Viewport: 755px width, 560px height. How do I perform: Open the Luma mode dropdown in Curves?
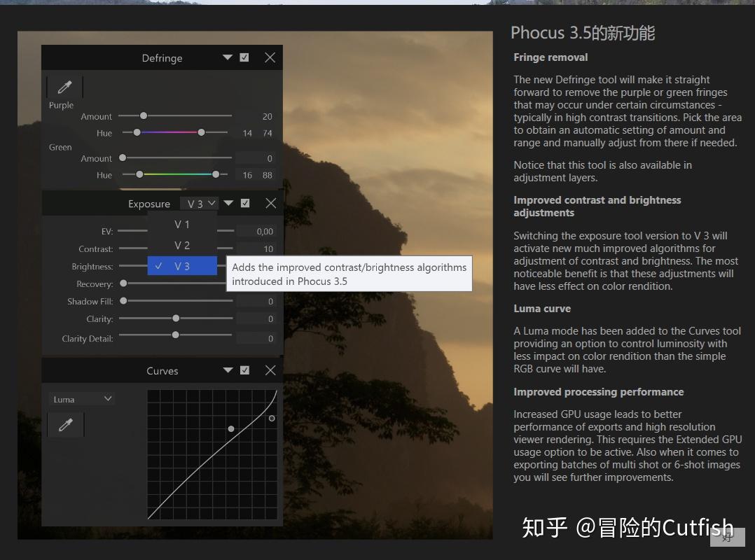click(x=80, y=398)
